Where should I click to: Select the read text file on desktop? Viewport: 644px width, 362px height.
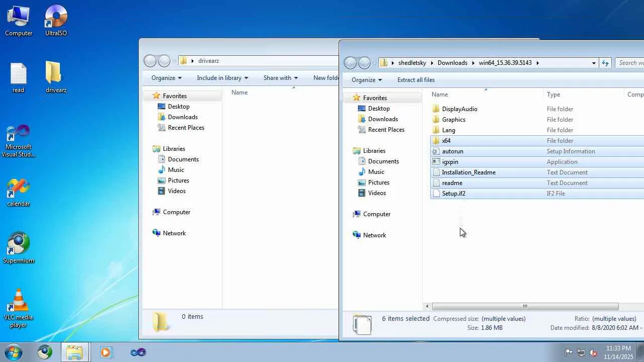tap(19, 78)
